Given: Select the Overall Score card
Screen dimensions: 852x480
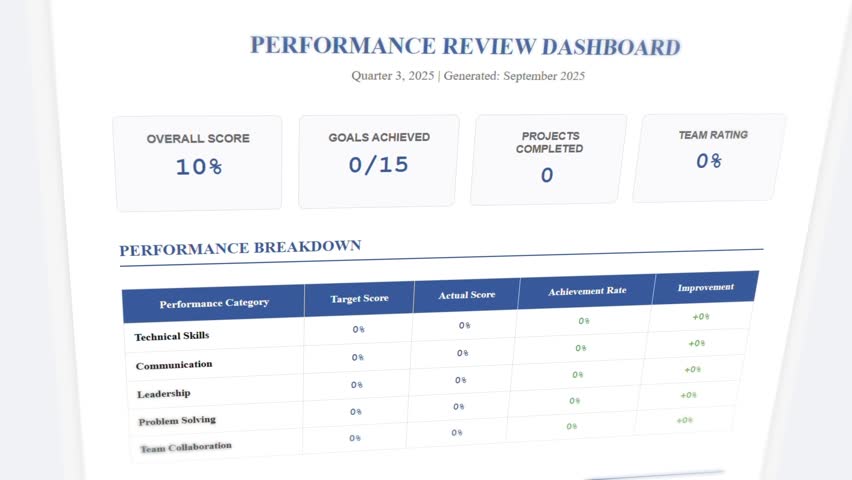Looking at the screenshot, I should click(198, 161).
